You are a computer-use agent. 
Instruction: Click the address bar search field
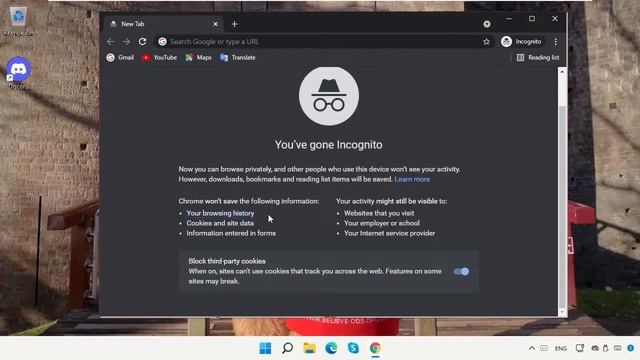point(324,42)
